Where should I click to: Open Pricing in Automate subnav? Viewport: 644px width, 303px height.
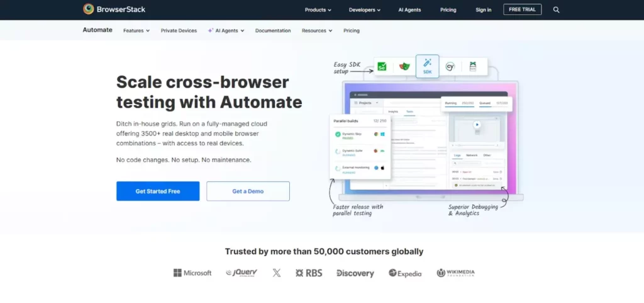(352, 30)
